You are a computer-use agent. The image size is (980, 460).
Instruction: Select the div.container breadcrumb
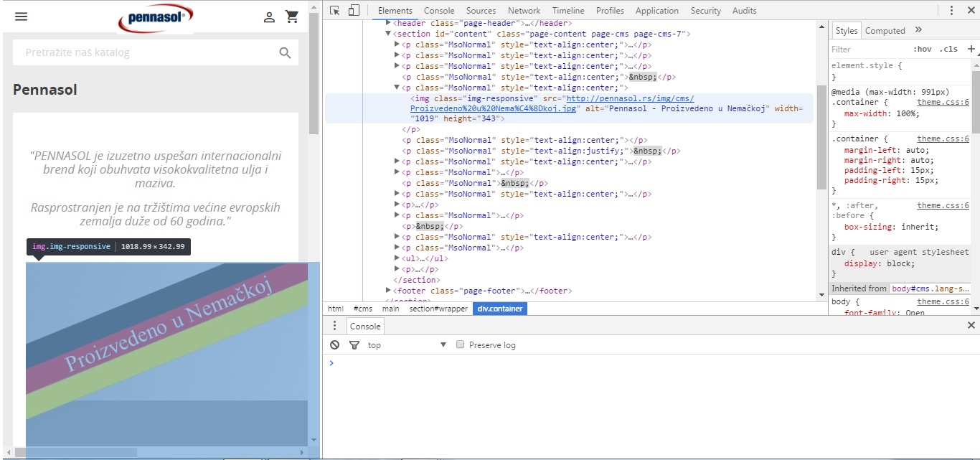pyautogui.click(x=500, y=309)
